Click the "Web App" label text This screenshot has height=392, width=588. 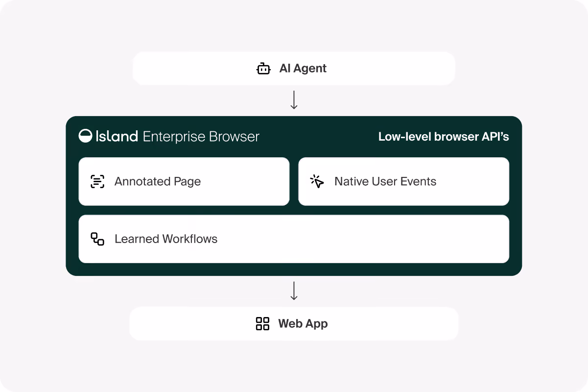click(303, 324)
